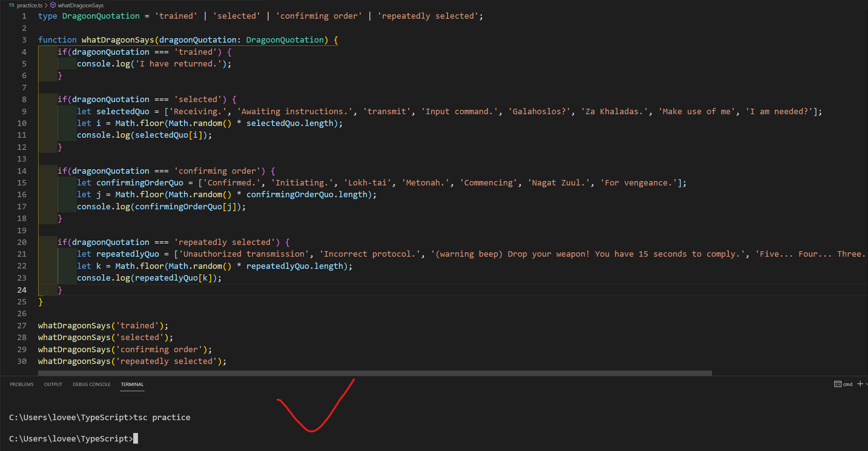868x451 pixels.
Task: Click the TS file icon in breadcrumb
Action: tap(11, 5)
